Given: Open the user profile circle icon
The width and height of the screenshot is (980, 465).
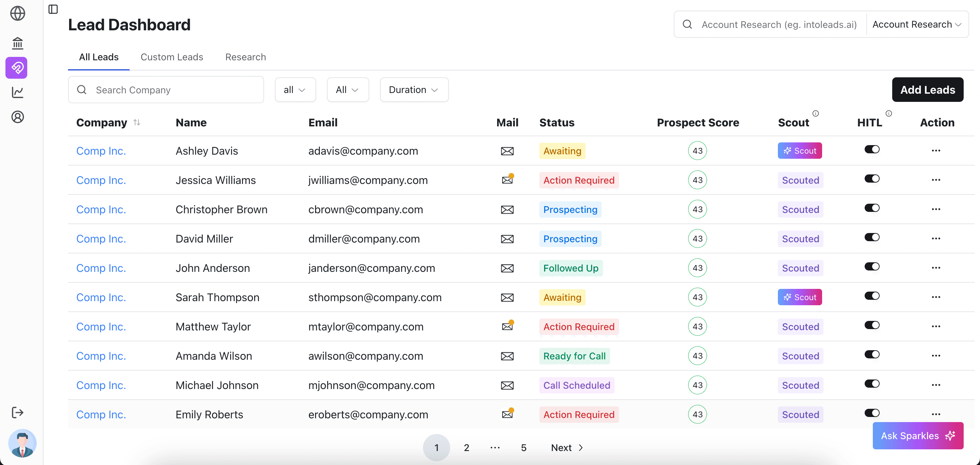Looking at the screenshot, I should pos(17,117).
